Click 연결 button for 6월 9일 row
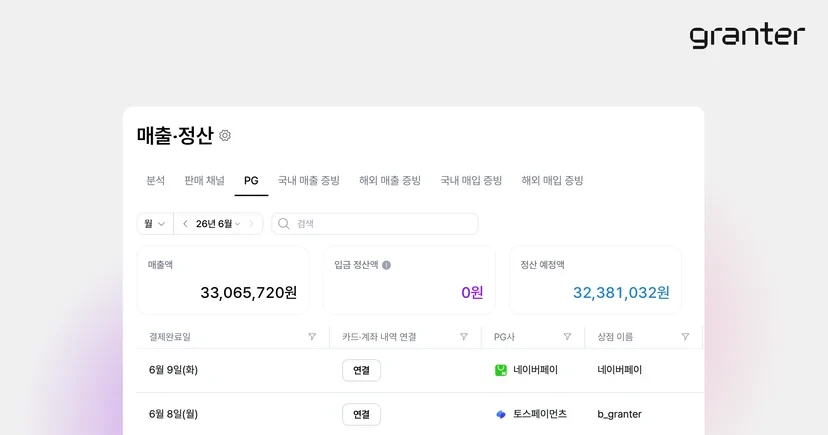This screenshot has height=435, width=828. pyautogui.click(x=361, y=370)
